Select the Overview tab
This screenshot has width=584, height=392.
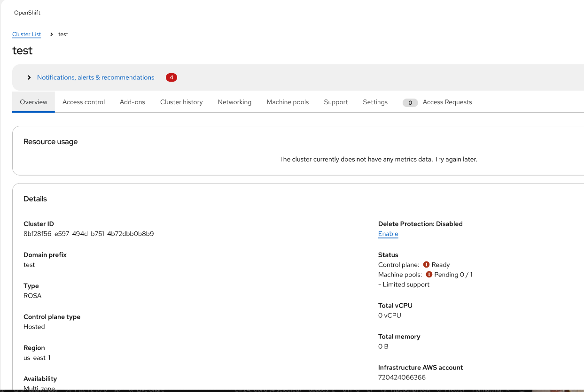coord(34,102)
